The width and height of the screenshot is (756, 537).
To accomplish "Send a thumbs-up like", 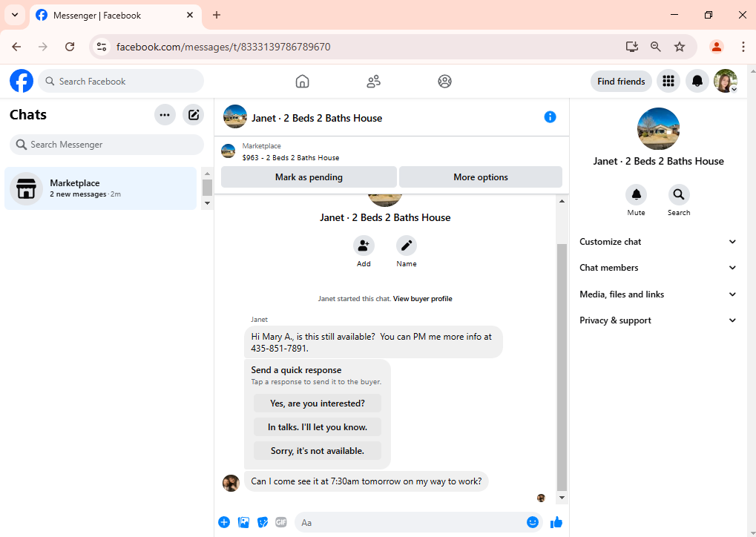I will pos(556,522).
